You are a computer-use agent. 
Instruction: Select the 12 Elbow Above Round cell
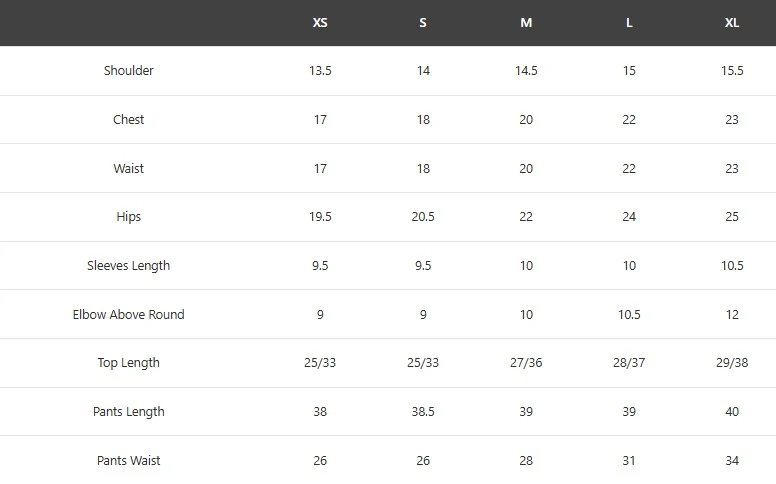(732, 315)
